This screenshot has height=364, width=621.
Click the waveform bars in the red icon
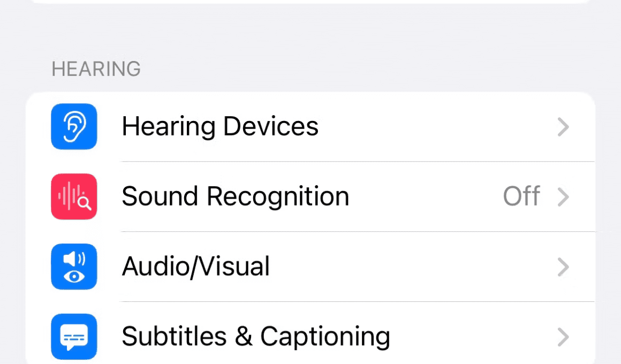point(69,195)
